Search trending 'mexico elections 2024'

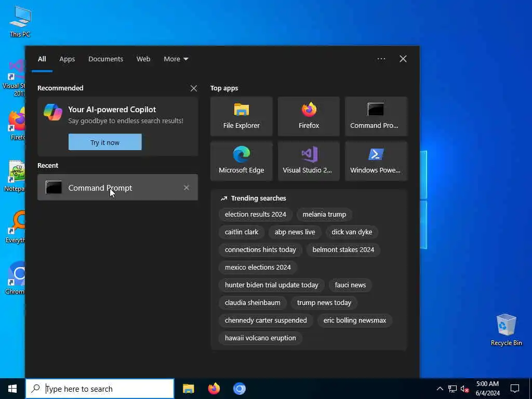click(x=258, y=268)
